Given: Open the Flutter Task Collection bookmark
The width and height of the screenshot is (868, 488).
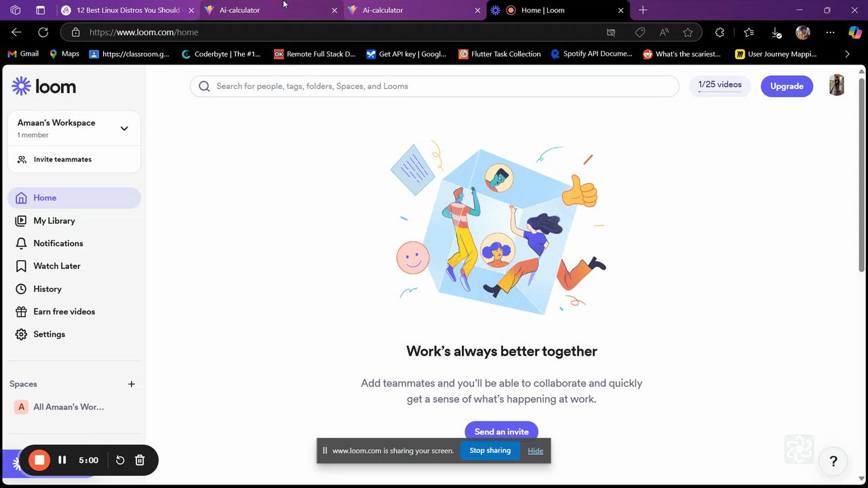Looking at the screenshot, I should 500,54.
